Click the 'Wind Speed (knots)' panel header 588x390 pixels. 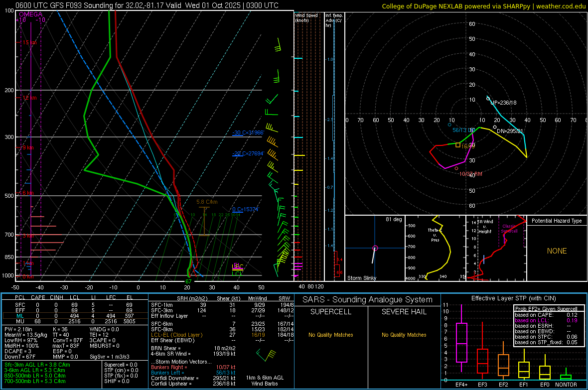click(306, 17)
